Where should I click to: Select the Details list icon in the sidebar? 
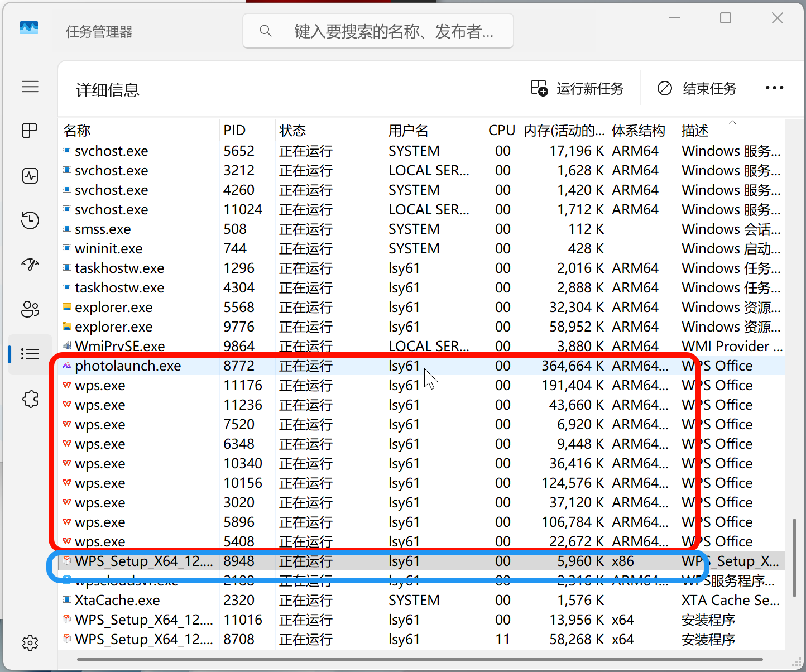(x=30, y=354)
